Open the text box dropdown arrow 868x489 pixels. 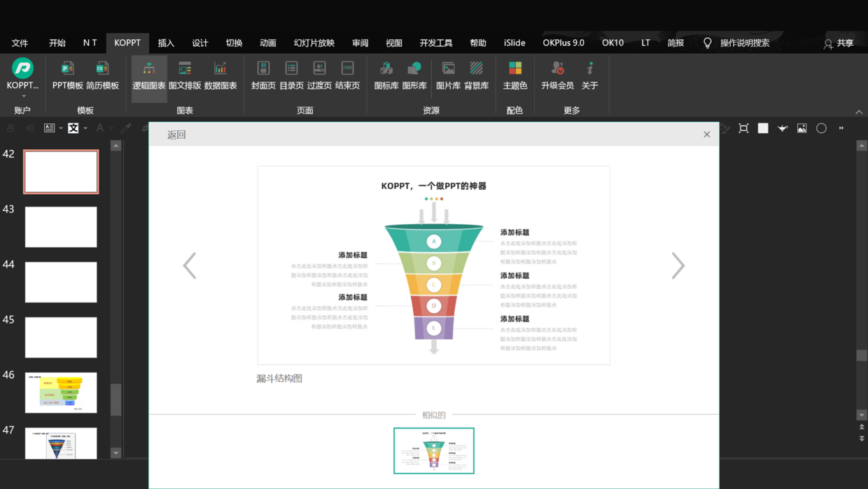(61, 128)
